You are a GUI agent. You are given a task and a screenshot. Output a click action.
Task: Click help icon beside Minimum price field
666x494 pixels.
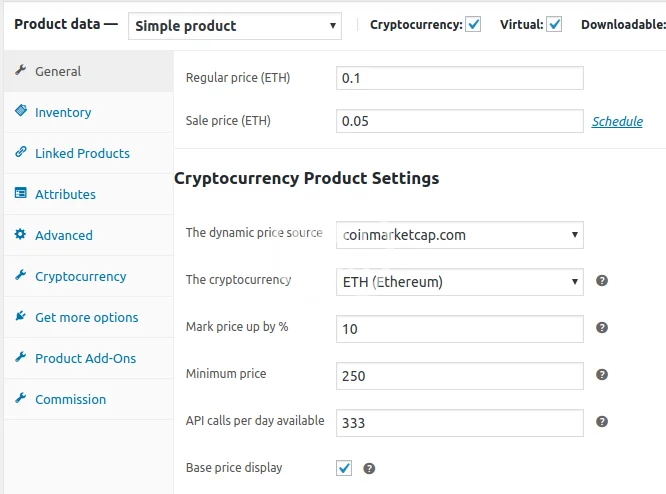point(602,374)
